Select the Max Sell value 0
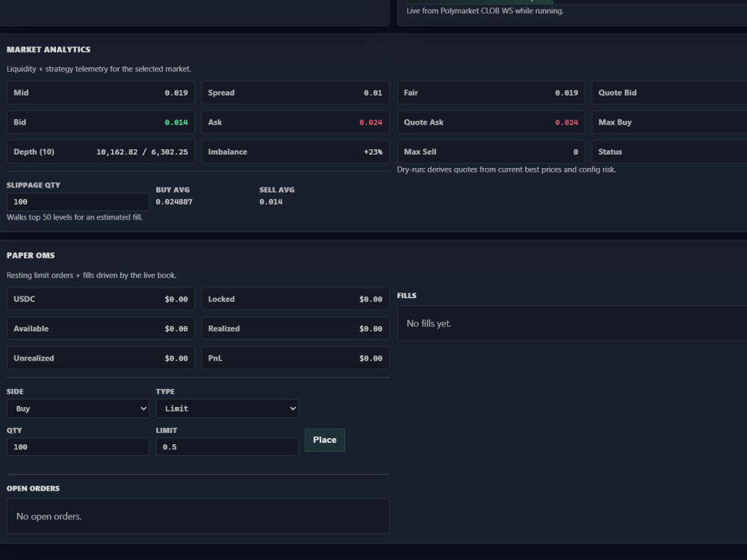Viewport: 747px width, 560px height. (x=575, y=152)
